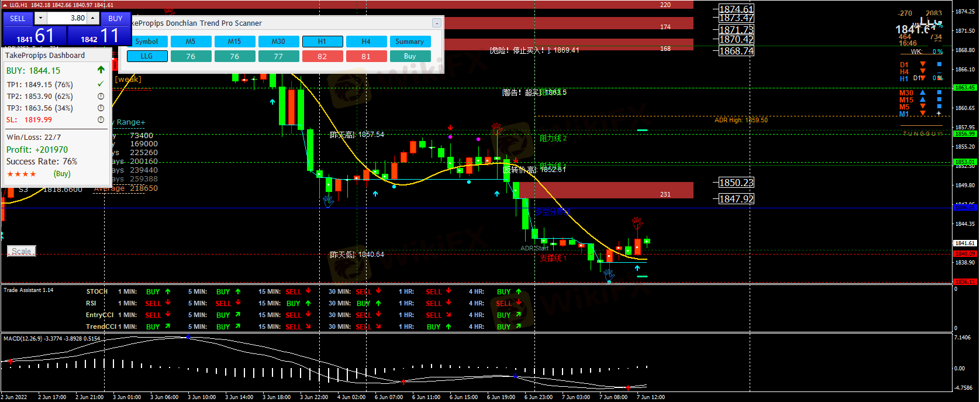Screen dimensions: 980x402
Task: Minimize the Donchian Trend Pro Scanner panel
Action: click(436, 23)
